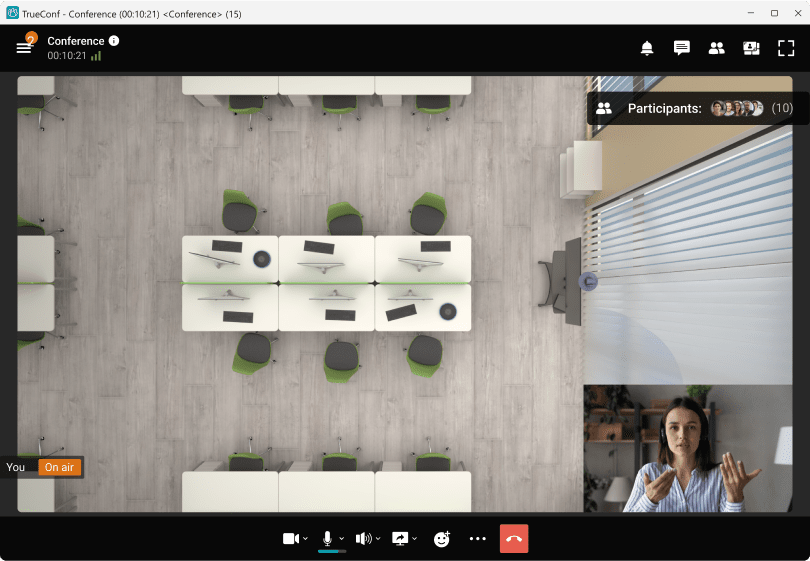Click the screen share icon
810x561 pixels.
point(400,538)
